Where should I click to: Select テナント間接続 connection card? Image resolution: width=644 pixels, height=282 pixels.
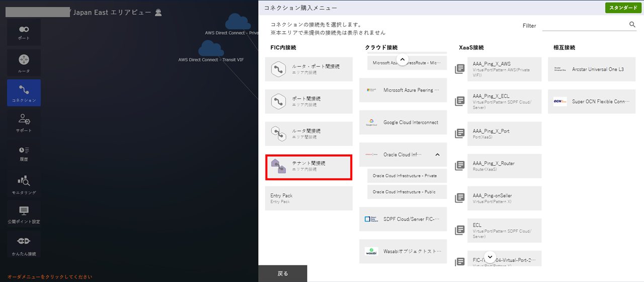309,166
